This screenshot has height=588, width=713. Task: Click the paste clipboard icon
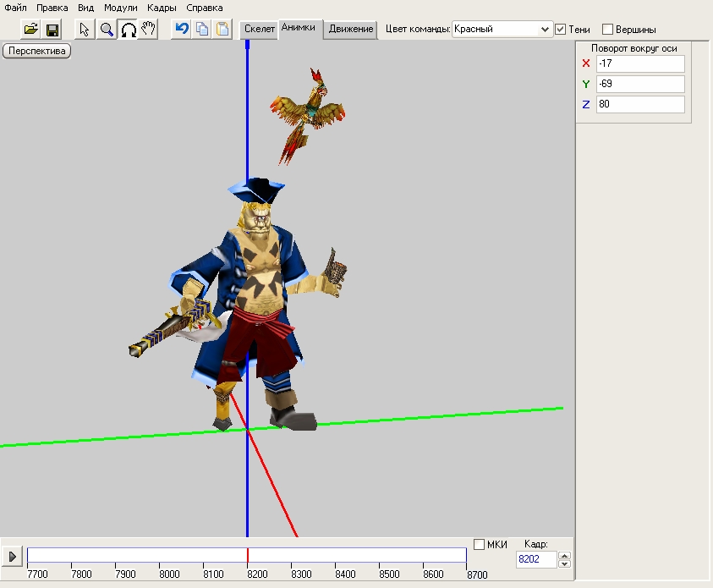pyautogui.click(x=222, y=30)
